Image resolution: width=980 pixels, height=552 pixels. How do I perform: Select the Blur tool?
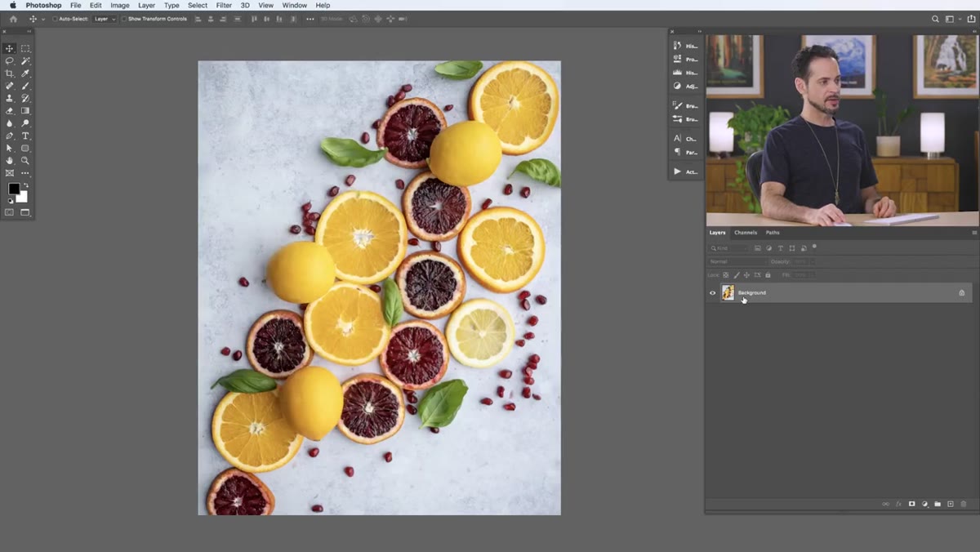point(10,123)
